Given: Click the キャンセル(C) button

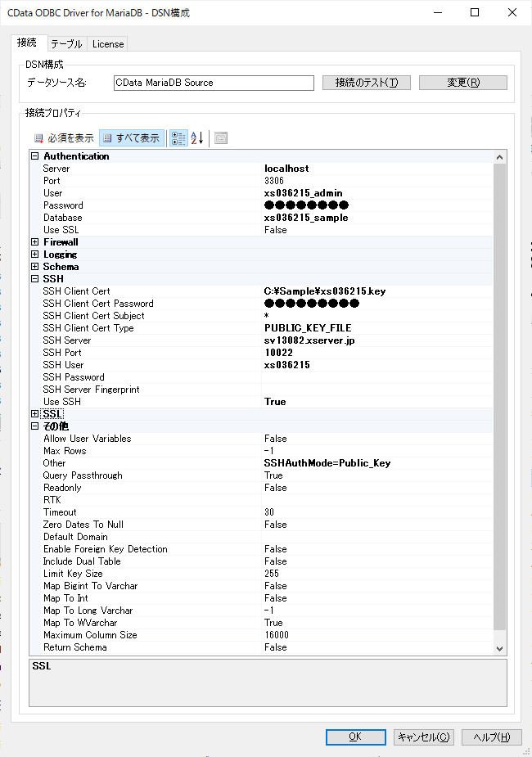Looking at the screenshot, I should [x=424, y=737].
